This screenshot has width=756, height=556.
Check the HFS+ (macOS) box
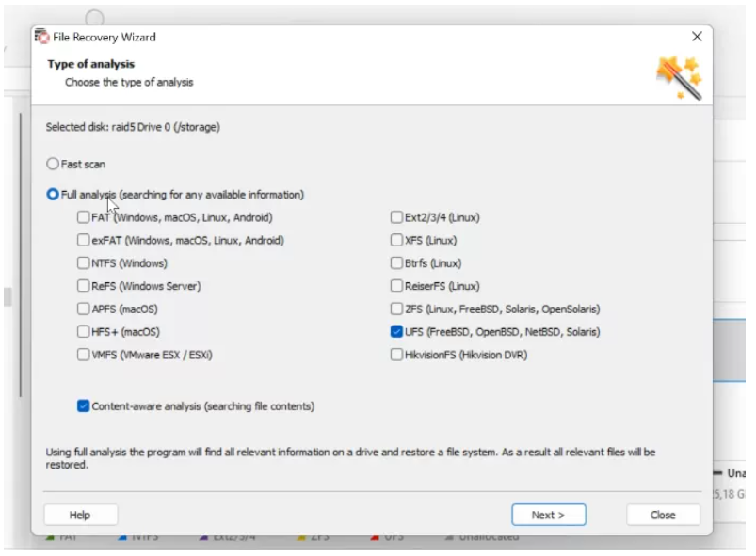click(85, 332)
